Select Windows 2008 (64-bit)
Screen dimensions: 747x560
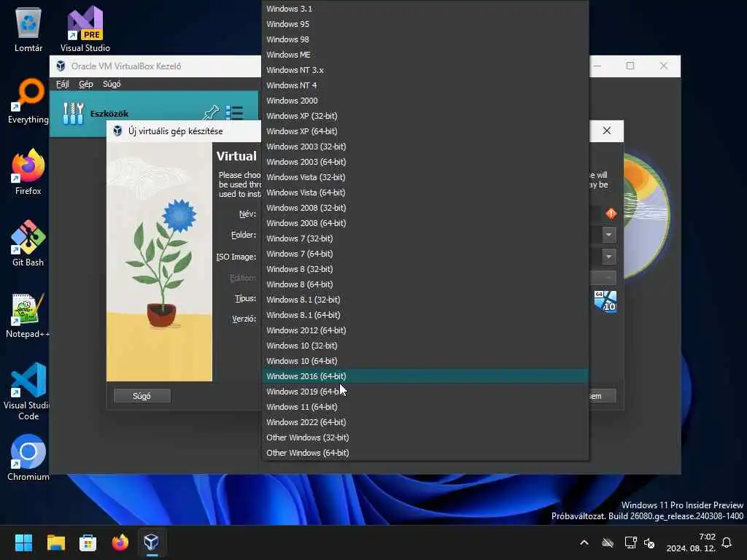coord(425,223)
